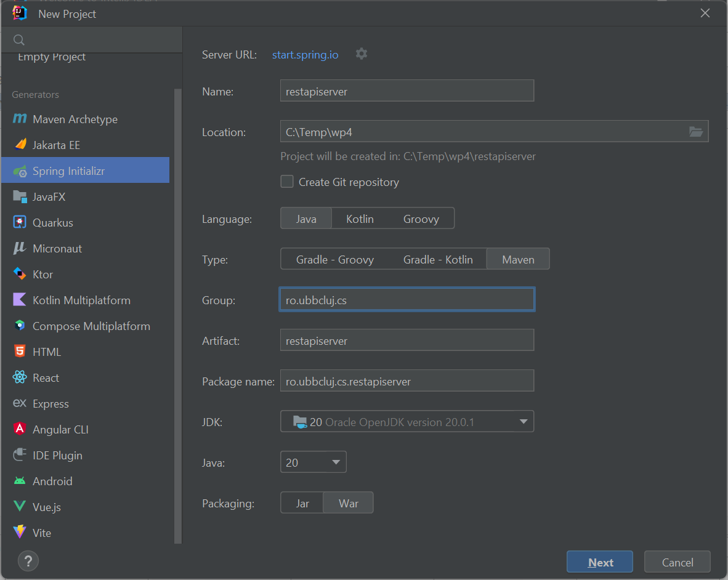Select Kotlin Multiplatform in generators list
Screen dimensions: 728x580
tap(86, 300)
